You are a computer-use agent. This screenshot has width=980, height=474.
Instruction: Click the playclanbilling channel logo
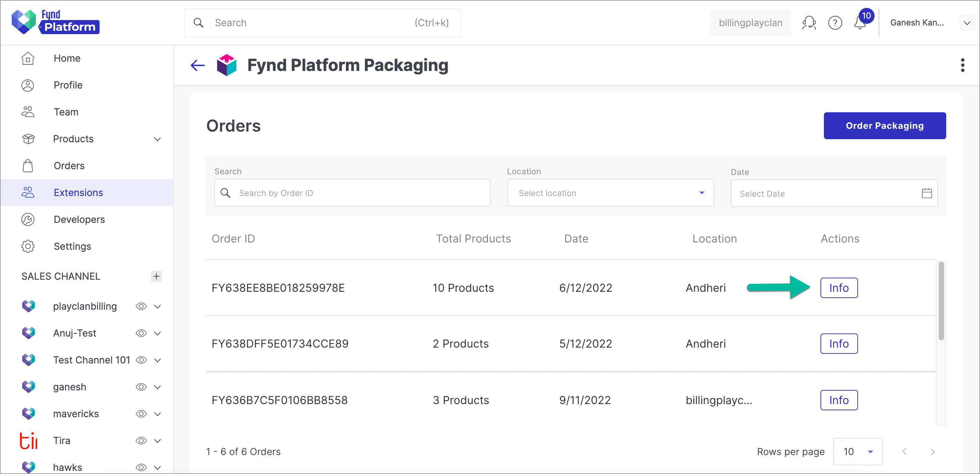(29, 306)
